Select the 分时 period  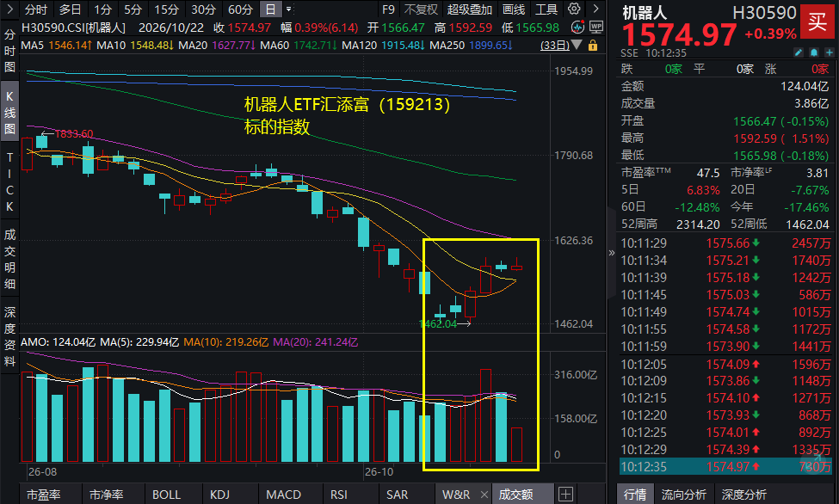[36, 9]
